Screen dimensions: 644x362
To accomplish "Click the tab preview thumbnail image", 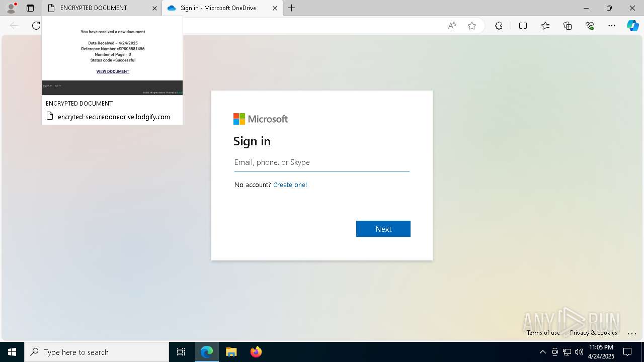I will [x=112, y=56].
